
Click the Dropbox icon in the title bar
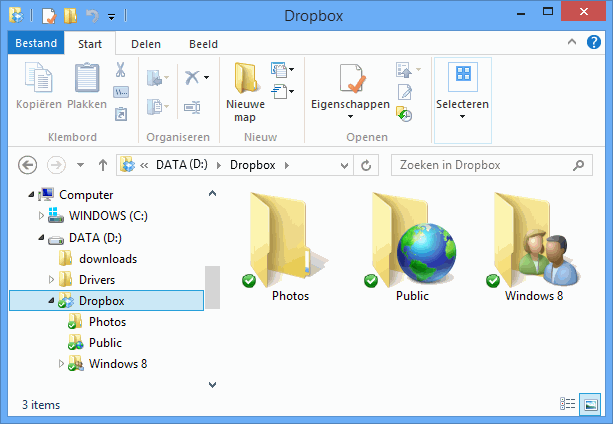click(16, 16)
